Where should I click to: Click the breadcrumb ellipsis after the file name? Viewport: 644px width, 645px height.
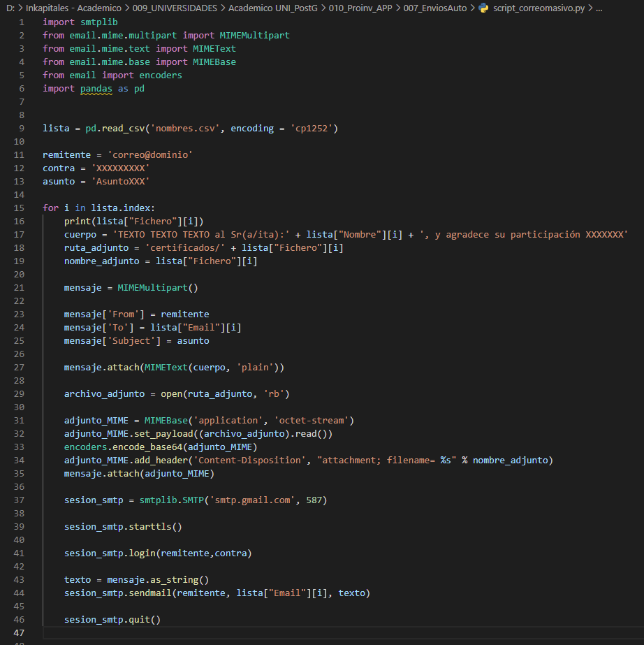[599, 8]
